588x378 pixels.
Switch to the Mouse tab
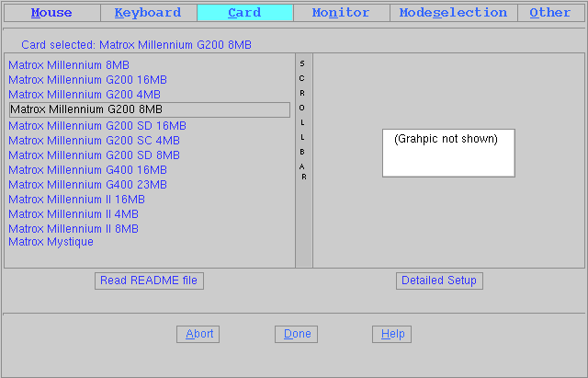coord(51,13)
